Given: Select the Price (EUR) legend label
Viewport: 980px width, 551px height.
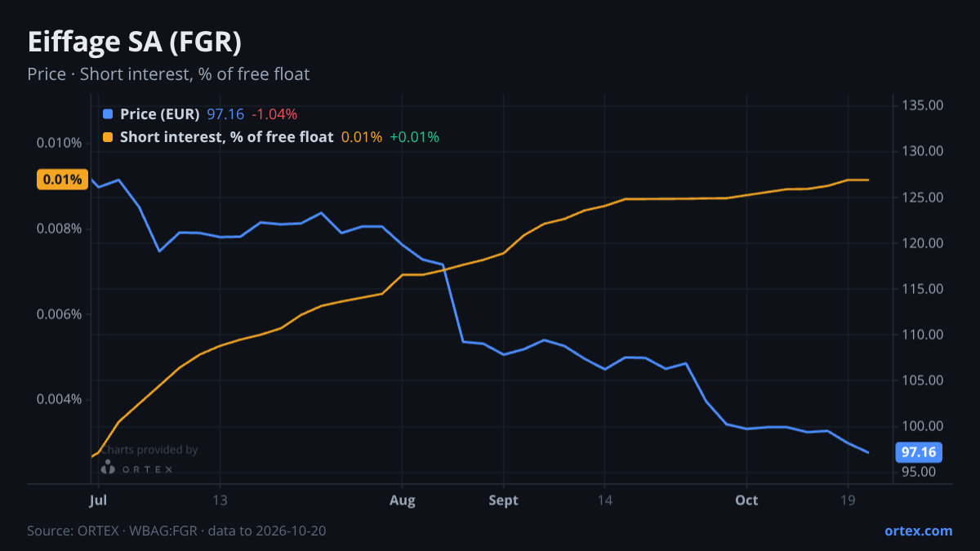Looking at the screenshot, I should 160,114.
